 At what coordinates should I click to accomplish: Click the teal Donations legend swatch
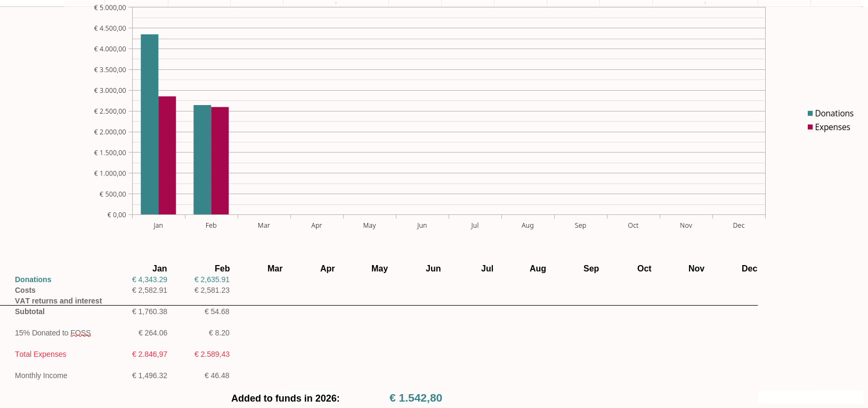(x=810, y=113)
